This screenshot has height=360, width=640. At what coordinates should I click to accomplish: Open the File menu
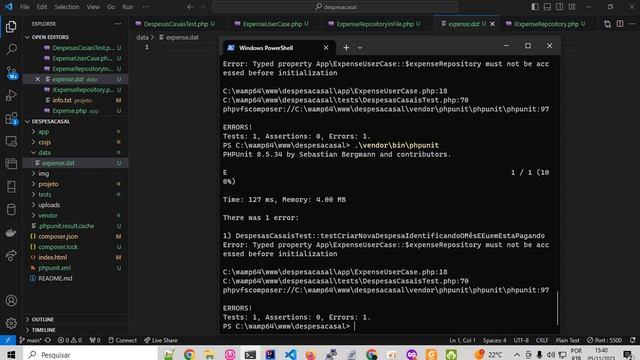click(24, 7)
